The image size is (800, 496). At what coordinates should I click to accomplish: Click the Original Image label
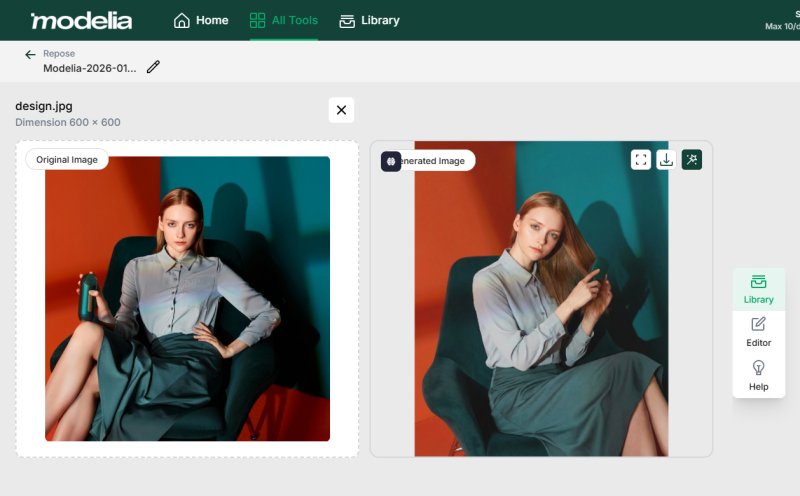67,160
